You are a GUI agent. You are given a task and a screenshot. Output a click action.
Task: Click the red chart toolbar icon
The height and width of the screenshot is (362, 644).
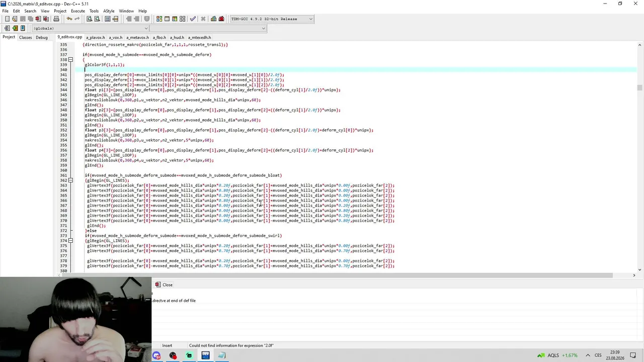pos(221,19)
